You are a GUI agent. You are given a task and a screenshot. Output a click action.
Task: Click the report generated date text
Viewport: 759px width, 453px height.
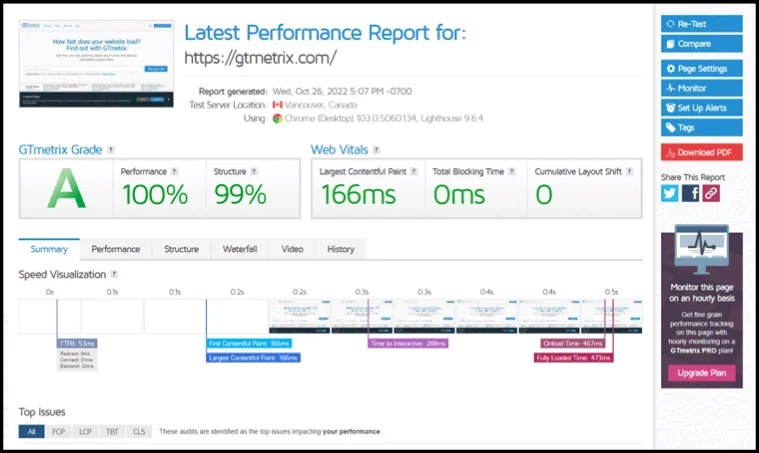coord(342,91)
